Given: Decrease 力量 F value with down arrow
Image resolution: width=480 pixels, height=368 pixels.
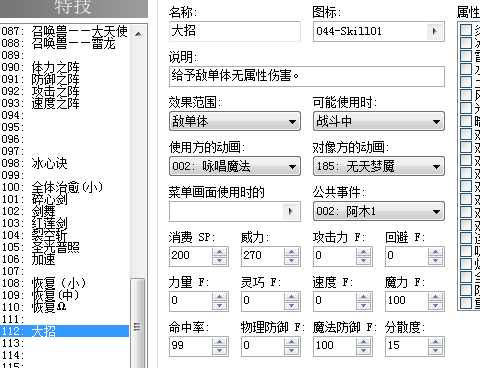Looking at the screenshot, I should click(x=220, y=306).
